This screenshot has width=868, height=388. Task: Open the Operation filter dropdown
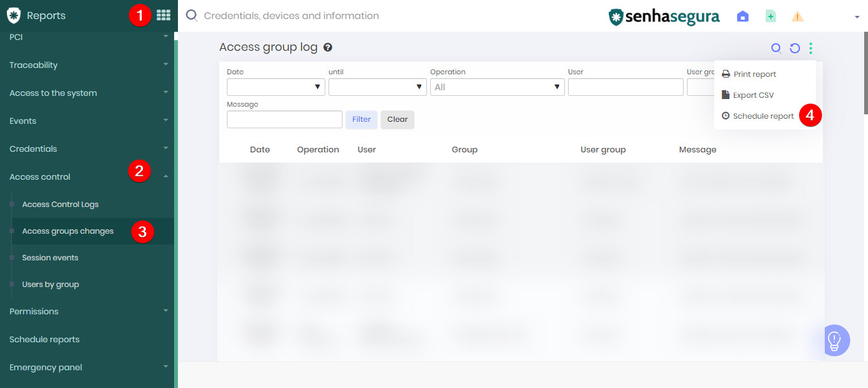498,87
